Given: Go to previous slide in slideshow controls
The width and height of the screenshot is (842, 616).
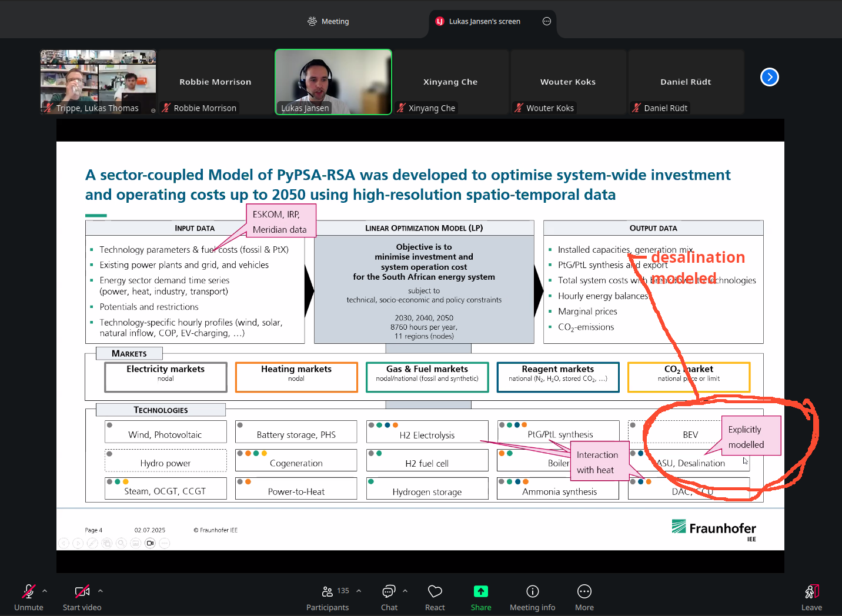Looking at the screenshot, I should click(64, 543).
